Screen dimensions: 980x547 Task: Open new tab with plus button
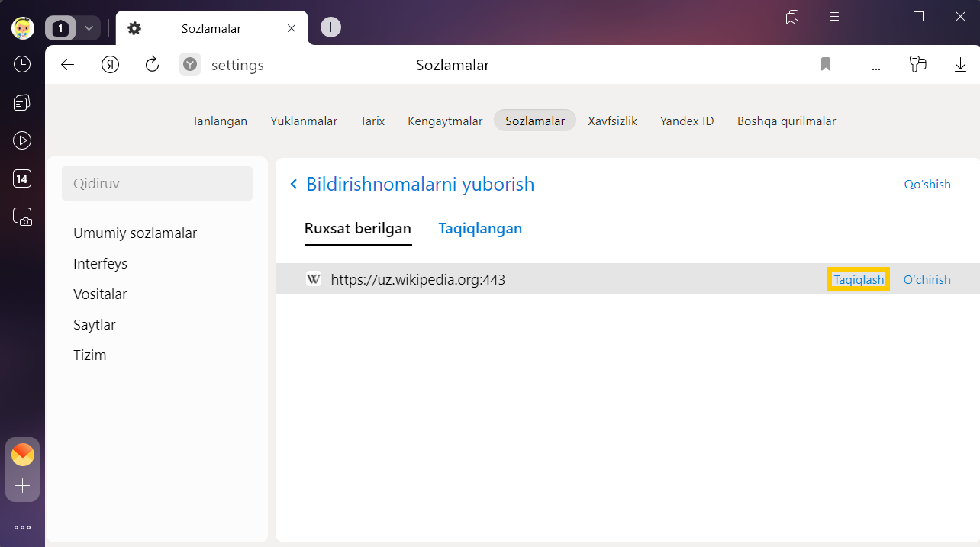(x=330, y=27)
